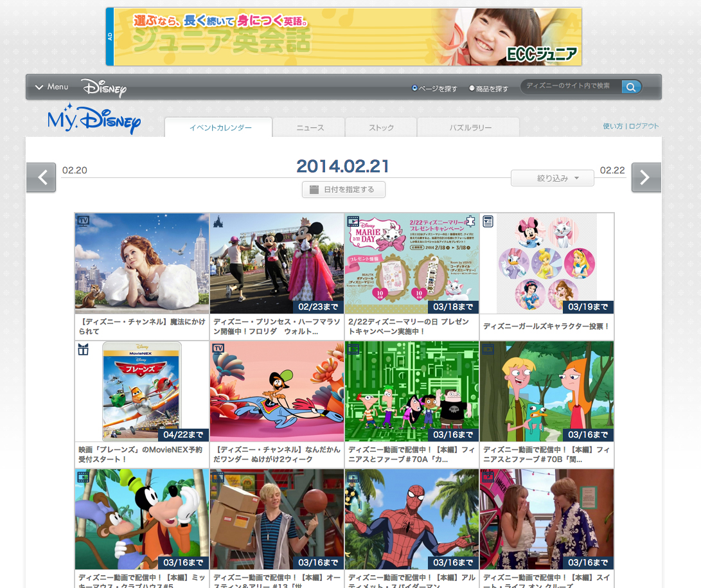Click title なんだかんだワンダー ぬけがけ2ウィーク

click(276, 454)
